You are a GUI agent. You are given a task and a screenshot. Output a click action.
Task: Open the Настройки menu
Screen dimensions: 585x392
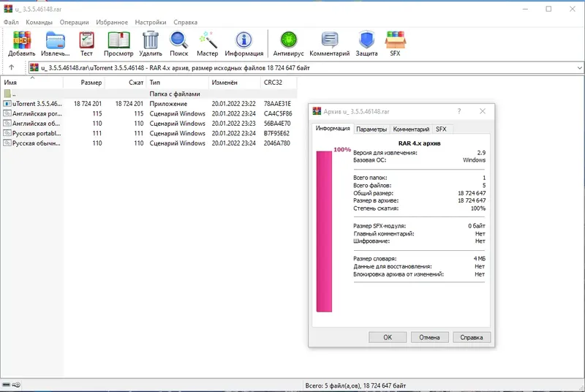[x=151, y=23]
